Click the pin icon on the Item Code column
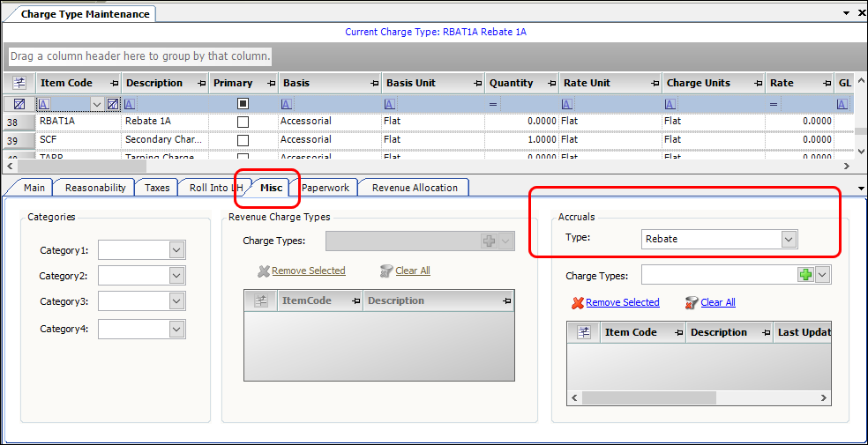The image size is (868, 445). coord(112,83)
